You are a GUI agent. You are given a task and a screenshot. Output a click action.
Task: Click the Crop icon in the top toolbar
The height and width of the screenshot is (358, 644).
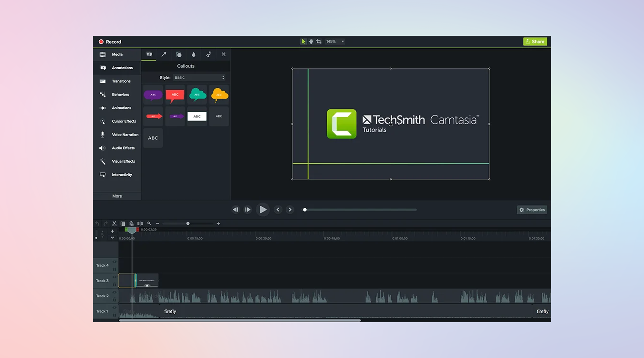tap(319, 41)
